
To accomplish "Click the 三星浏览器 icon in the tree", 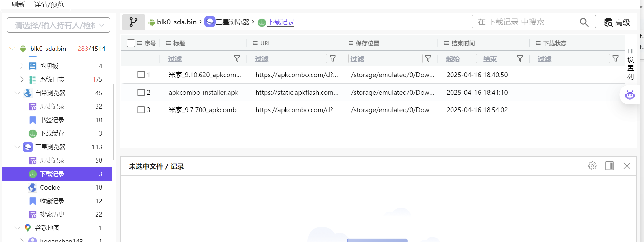I will click(x=28, y=147).
